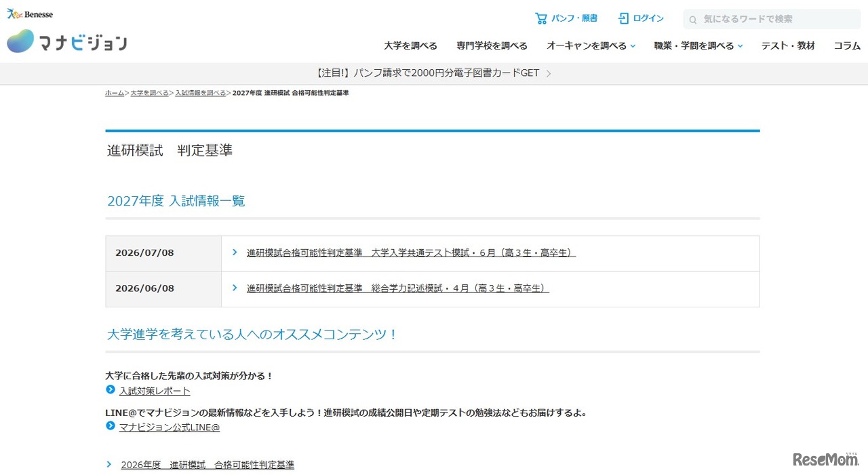The width and height of the screenshot is (868, 475).
Task: Open 入試対策レポート link
Action: (155, 391)
